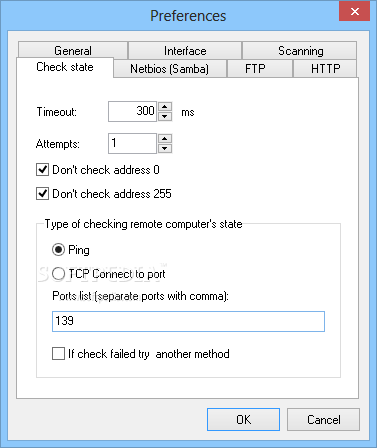The image size is (377, 448).
Task: Increase the Timeout value with up arrow
Action: 165,107
